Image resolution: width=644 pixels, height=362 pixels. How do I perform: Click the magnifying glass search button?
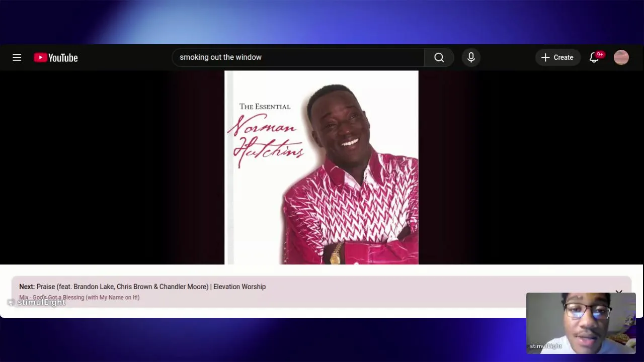point(439,58)
